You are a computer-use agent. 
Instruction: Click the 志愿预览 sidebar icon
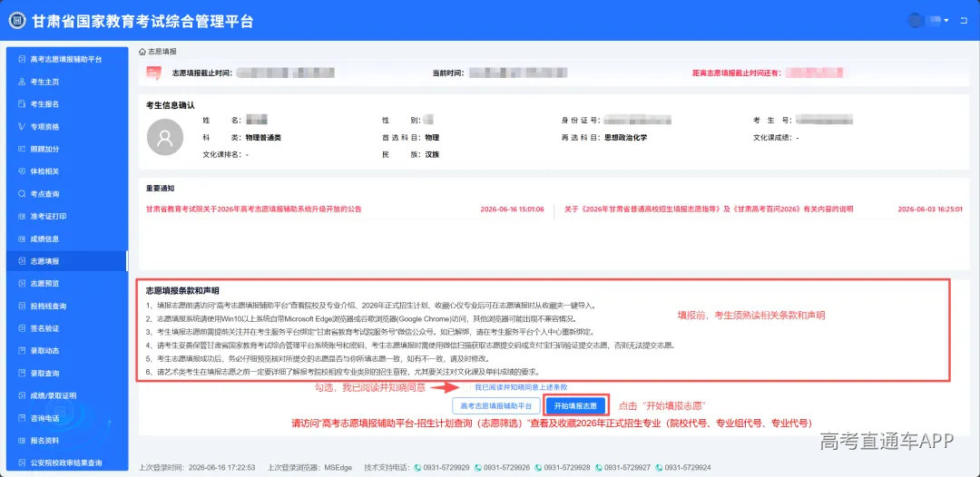point(22,284)
